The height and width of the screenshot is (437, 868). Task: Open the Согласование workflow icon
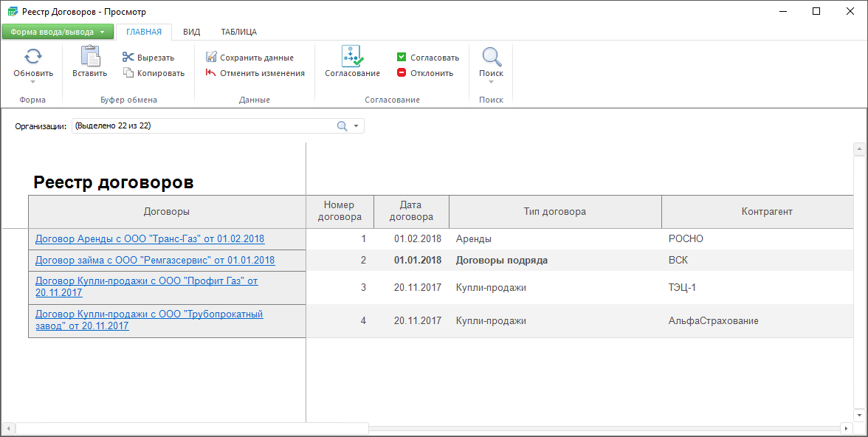352,57
